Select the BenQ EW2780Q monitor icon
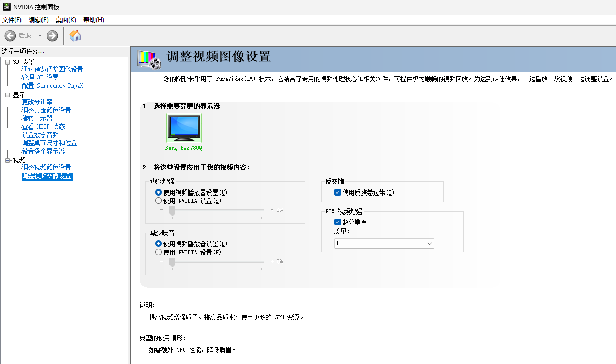The image size is (616, 364). tap(184, 128)
